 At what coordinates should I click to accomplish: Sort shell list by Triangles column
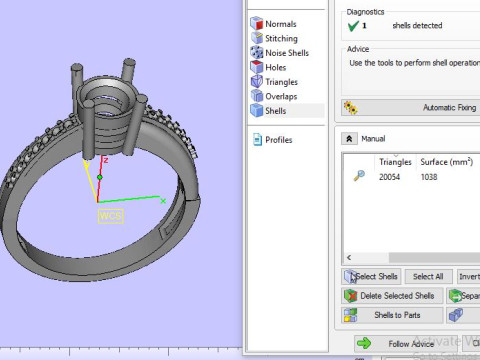point(395,162)
